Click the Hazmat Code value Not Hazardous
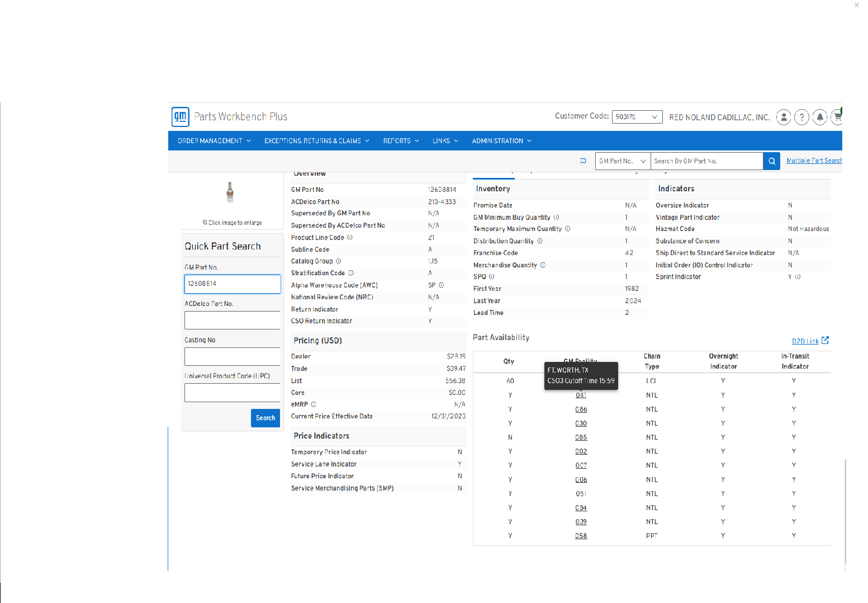 pos(809,229)
